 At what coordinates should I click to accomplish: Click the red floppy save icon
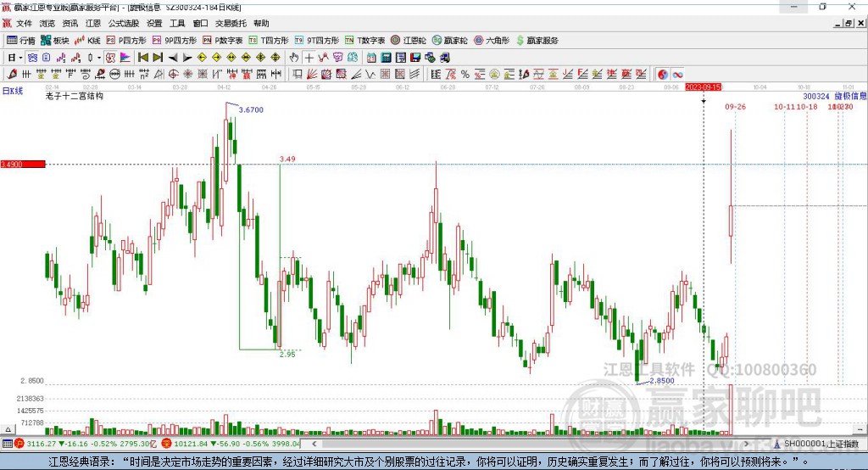point(415,58)
